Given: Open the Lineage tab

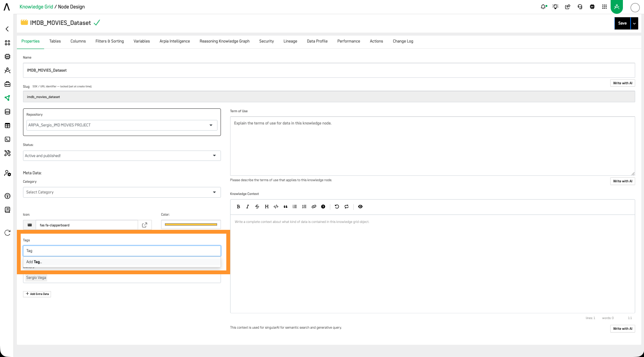Looking at the screenshot, I should 290,41.
